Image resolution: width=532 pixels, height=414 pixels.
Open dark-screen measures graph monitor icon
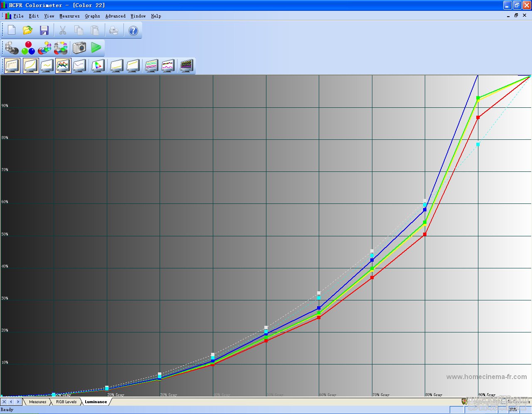pyautogui.click(x=187, y=66)
